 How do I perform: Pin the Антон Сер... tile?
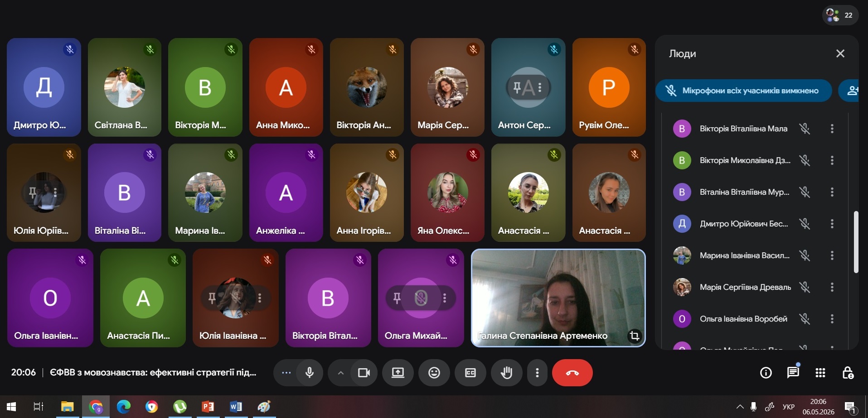point(517,87)
